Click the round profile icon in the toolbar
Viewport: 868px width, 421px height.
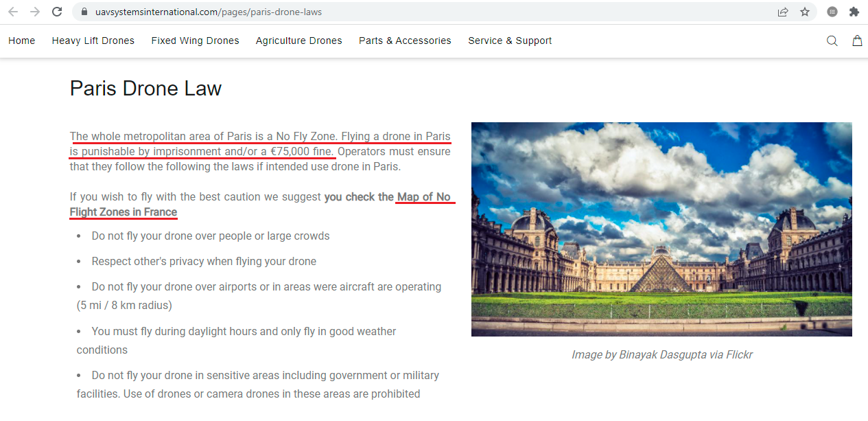coord(832,12)
